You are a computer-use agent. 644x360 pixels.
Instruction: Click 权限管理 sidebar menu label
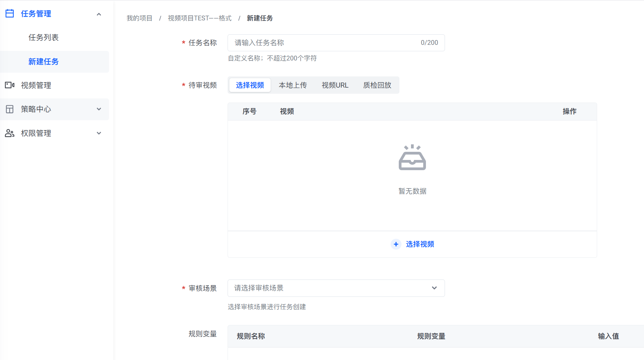tap(36, 133)
